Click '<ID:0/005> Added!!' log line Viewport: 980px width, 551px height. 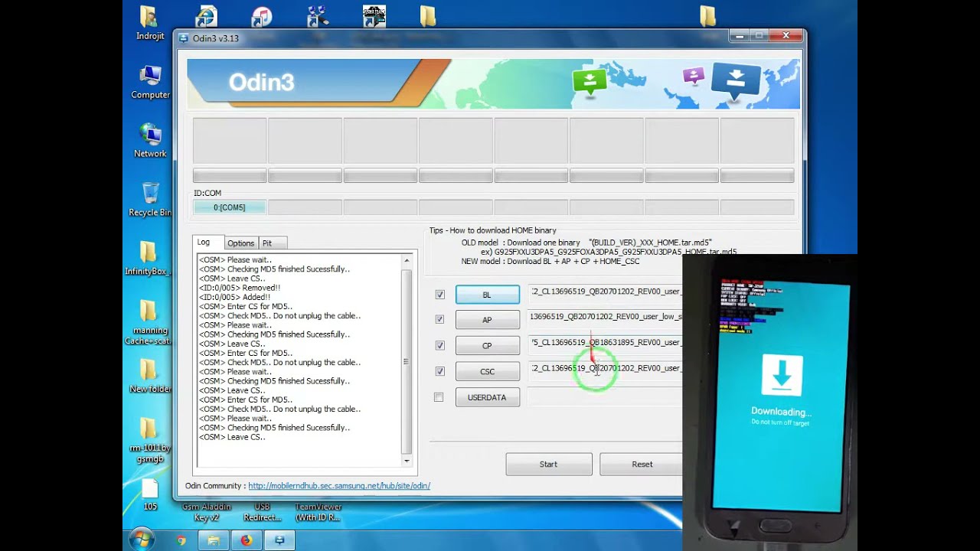[234, 297]
